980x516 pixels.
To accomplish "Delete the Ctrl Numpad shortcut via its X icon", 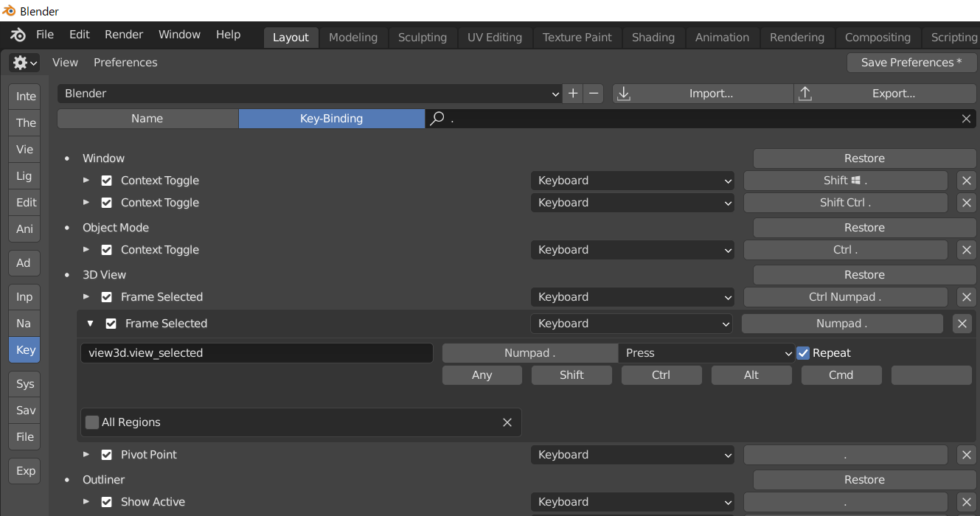I will click(x=966, y=297).
